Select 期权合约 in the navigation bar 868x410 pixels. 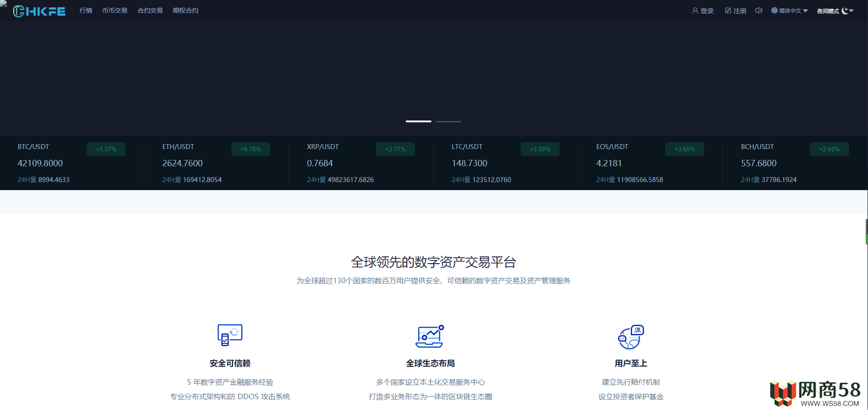tap(185, 10)
